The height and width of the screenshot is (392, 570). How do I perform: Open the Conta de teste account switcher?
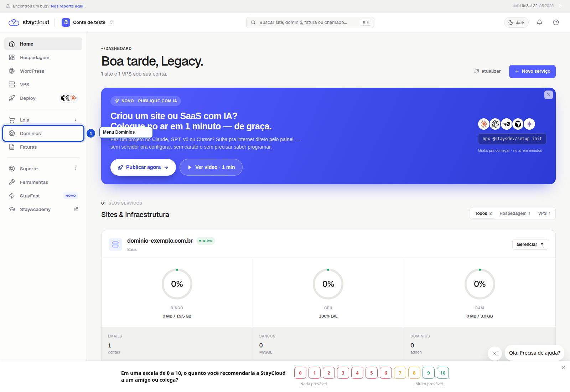(x=87, y=22)
